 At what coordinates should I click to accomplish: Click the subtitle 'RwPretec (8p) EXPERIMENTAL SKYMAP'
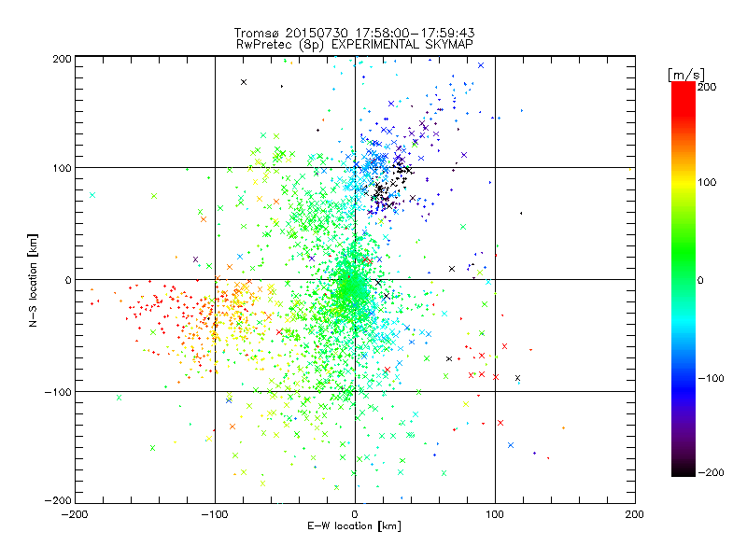[355, 45]
